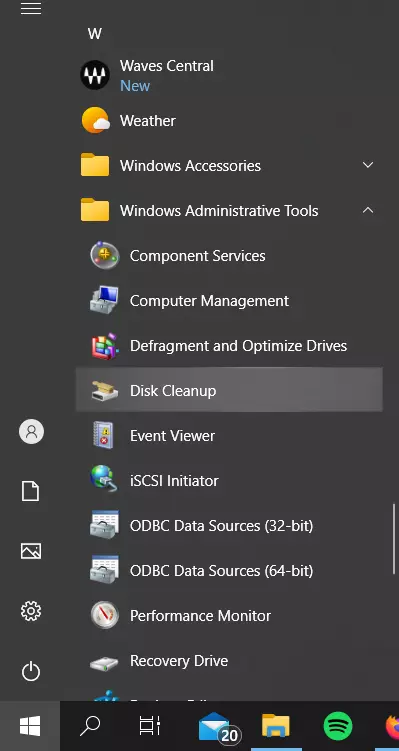
Task: Click the ODBC Data Sources (32-bit) icon
Action: (104, 525)
